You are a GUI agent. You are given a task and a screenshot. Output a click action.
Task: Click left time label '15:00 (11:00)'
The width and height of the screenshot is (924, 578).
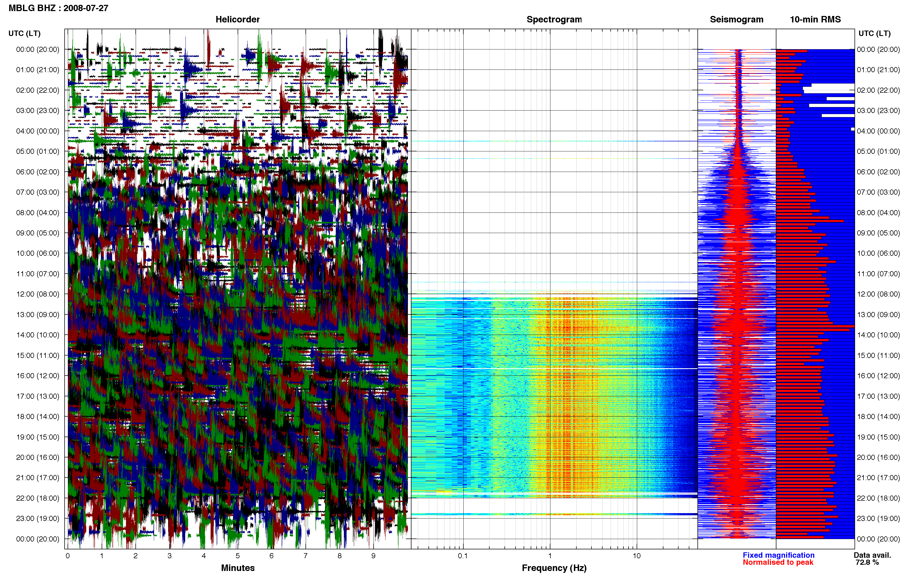pos(38,356)
